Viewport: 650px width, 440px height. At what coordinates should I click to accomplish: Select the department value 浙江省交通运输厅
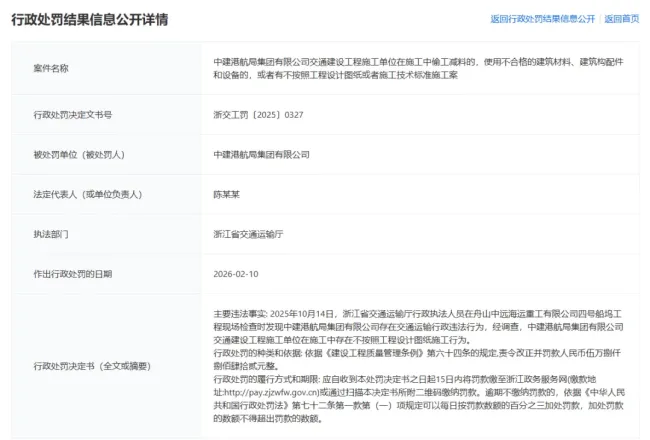pos(248,234)
